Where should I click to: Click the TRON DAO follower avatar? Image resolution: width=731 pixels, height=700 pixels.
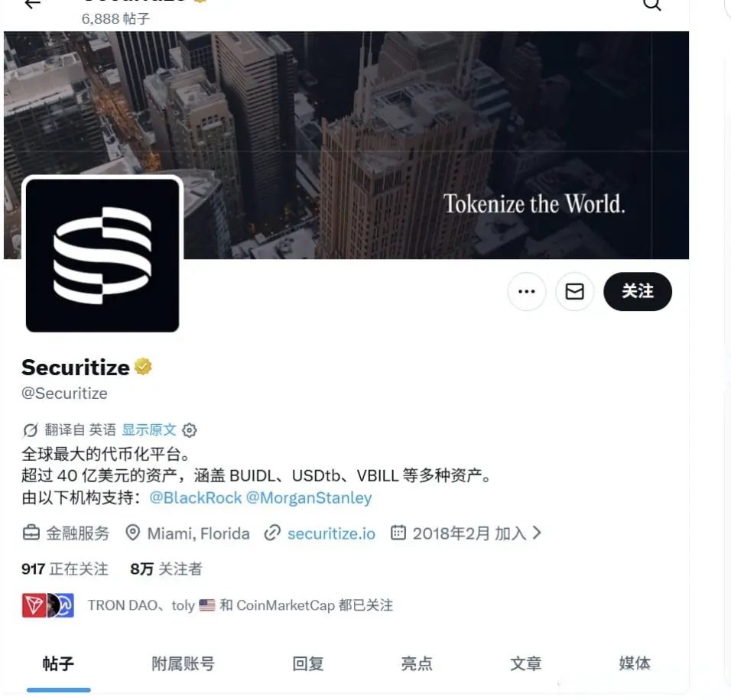pos(34,605)
